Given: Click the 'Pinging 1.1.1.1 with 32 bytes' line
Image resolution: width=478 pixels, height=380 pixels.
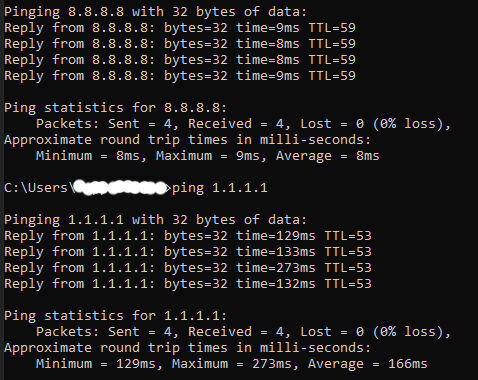Looking at the screenshot, I should (x=155, y=220).
